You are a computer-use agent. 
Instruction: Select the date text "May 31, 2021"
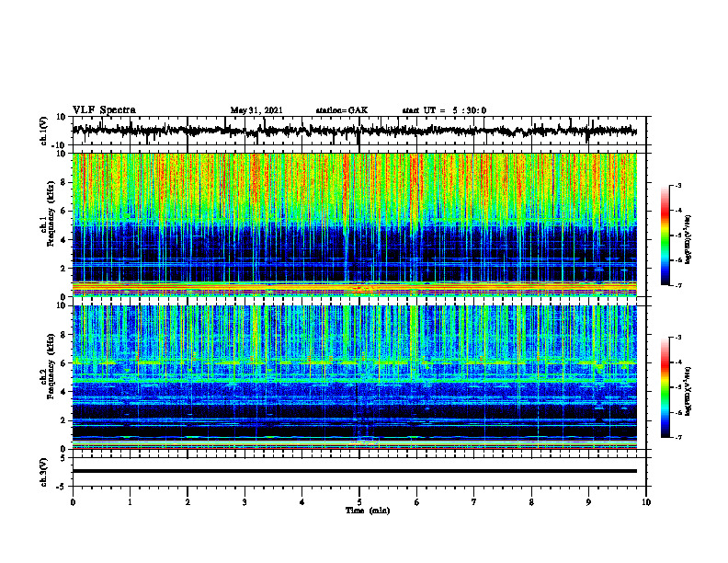click(256, 110)
